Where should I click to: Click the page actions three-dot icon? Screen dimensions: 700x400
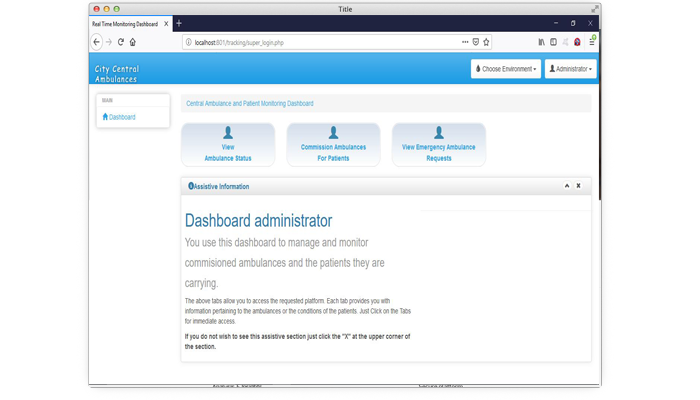tap(465, 42)
